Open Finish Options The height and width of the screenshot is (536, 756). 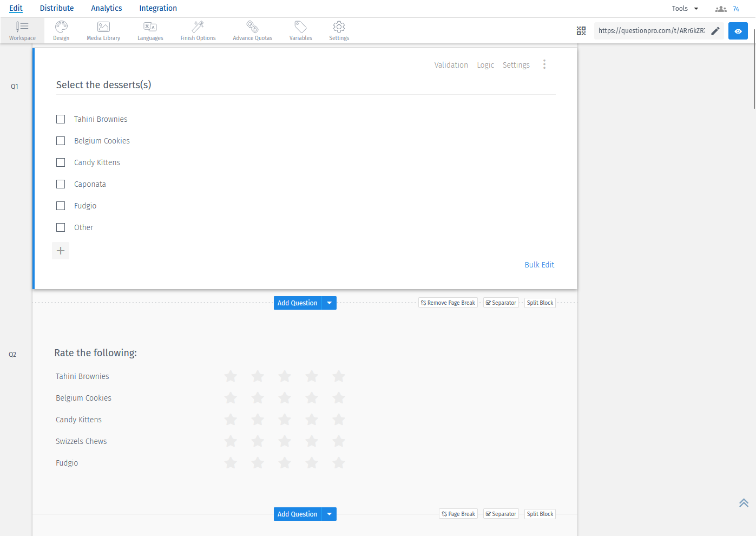click(198, 30)
